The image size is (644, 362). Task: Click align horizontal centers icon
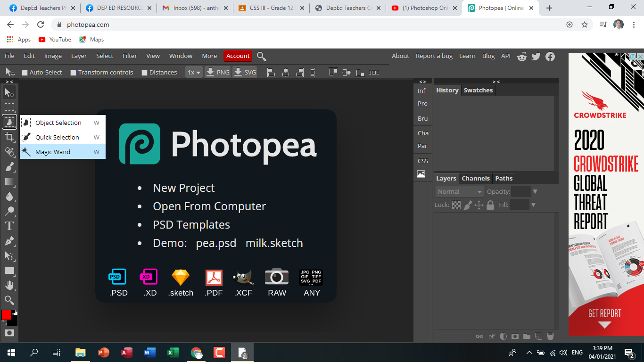pos(286,73)
